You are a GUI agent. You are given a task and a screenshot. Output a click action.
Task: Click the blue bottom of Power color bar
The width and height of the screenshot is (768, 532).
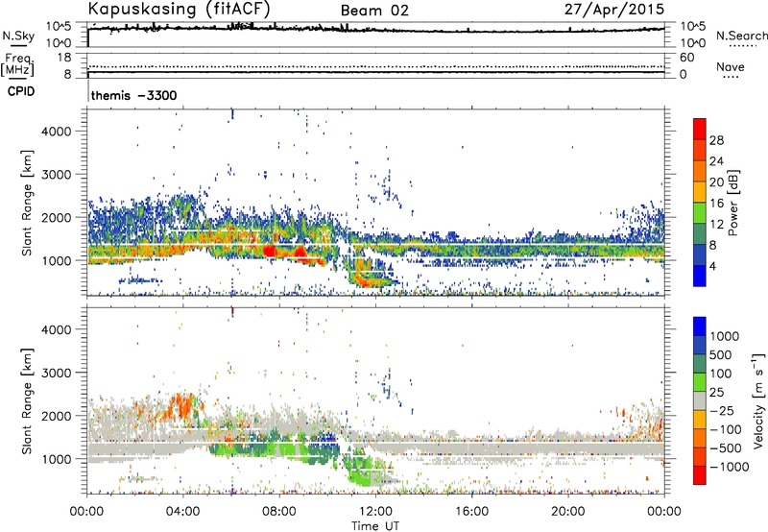[700, 276]
